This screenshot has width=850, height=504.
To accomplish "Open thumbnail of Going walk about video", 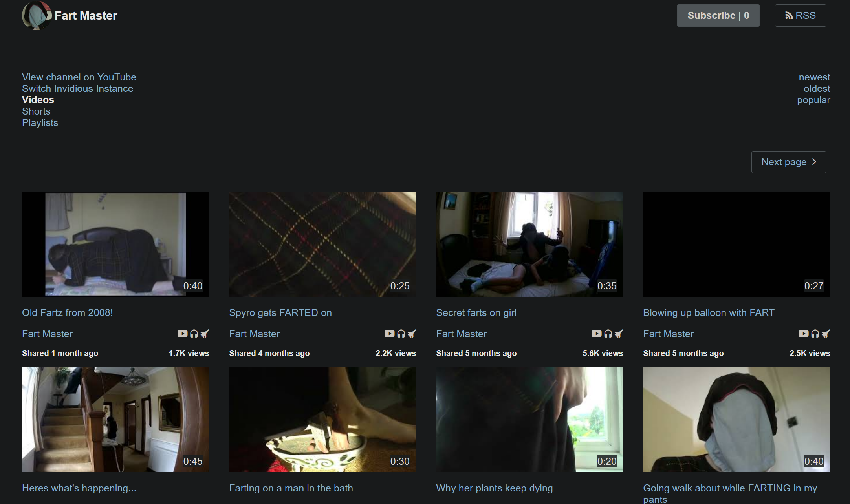I will click(x=736, y=419).
